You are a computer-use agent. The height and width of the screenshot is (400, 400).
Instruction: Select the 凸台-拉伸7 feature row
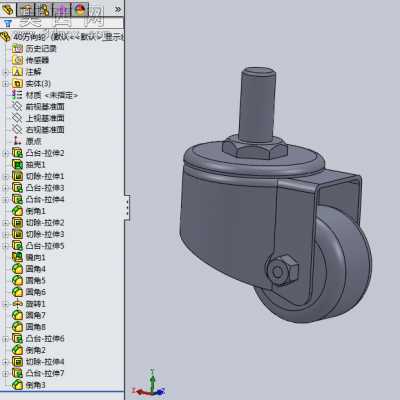click(38, 373)
